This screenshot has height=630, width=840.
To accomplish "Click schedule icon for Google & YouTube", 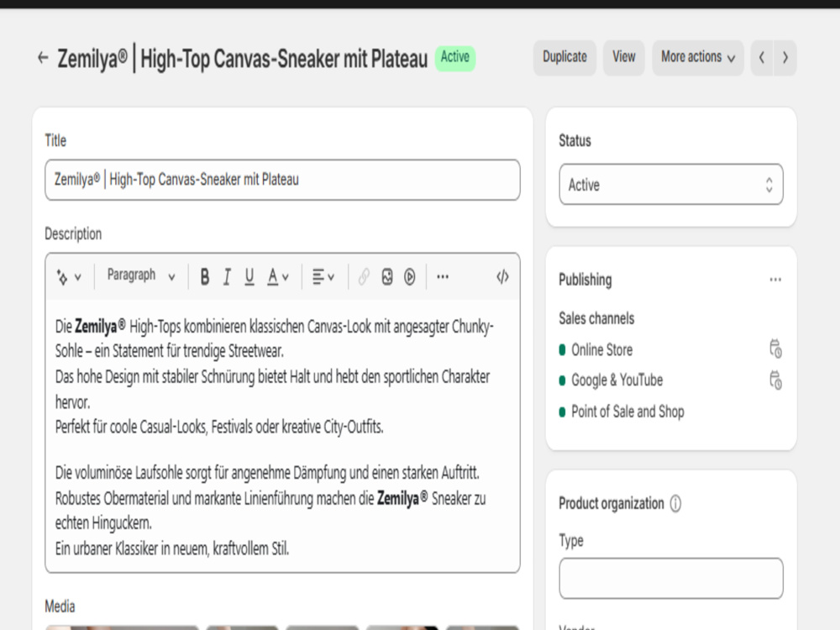I will [775, 381].
